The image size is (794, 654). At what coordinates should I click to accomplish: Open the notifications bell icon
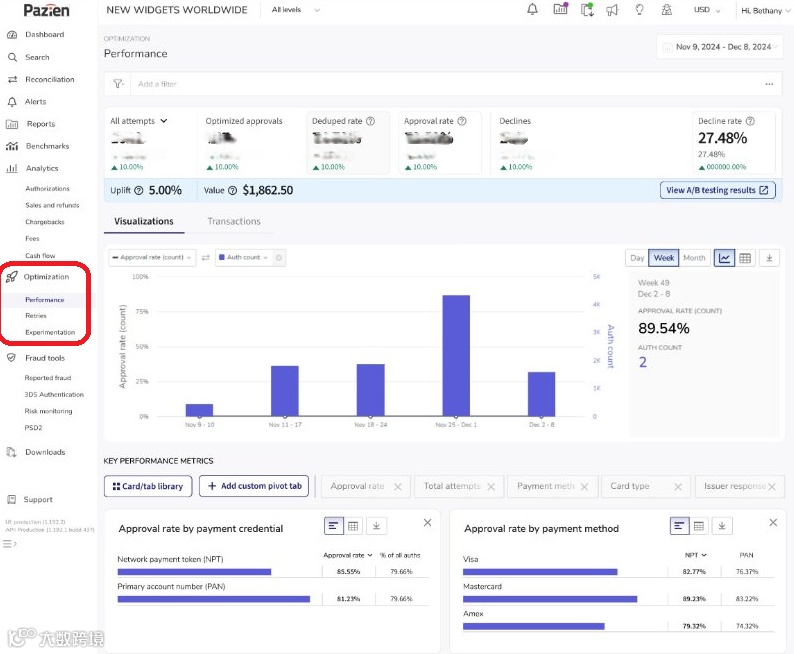pos(532,10)
